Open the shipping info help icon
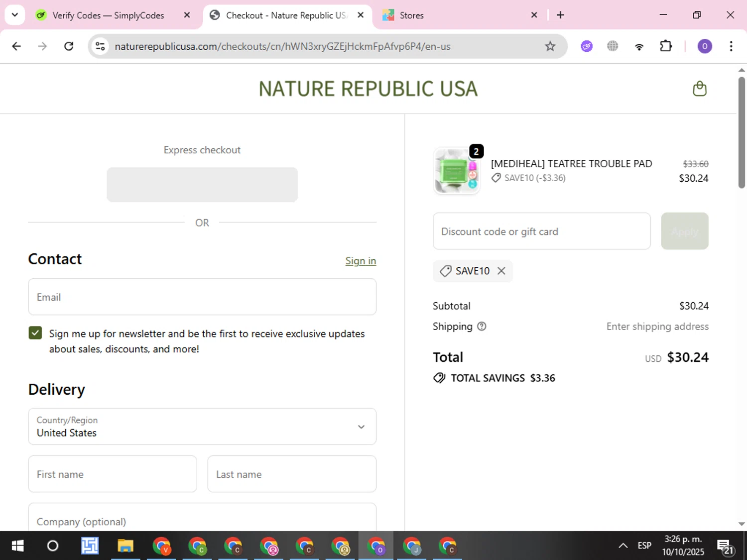 pyautogui.click(x=482, y=327)
